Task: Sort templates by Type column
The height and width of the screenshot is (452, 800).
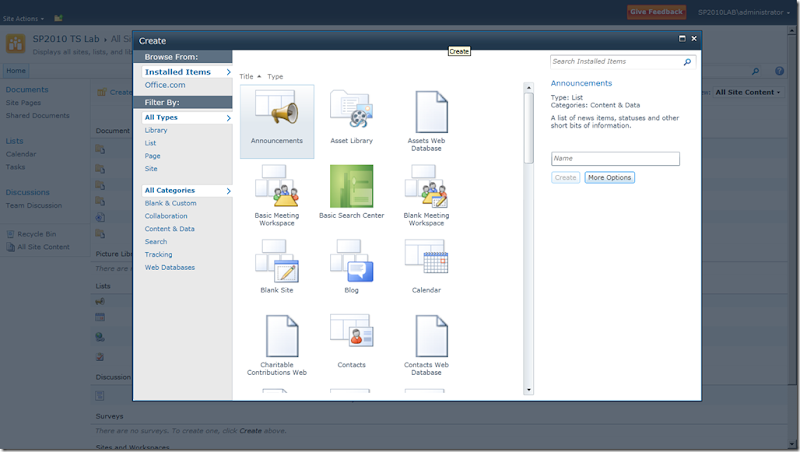Action: pos(275,77)
